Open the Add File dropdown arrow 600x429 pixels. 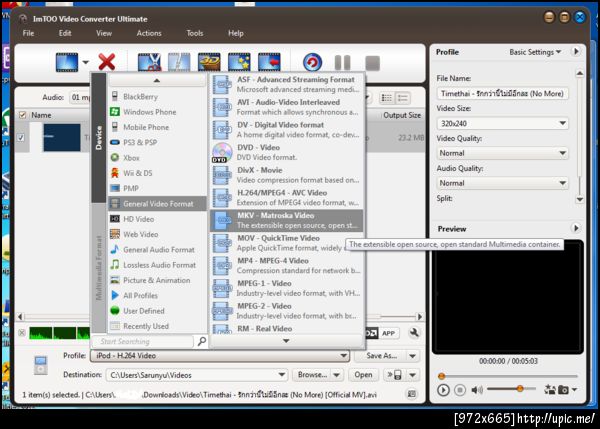pos(86,62)
